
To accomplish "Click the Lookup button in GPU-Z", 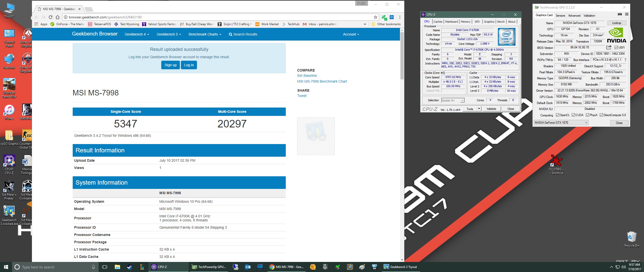I will pos(617,23).
